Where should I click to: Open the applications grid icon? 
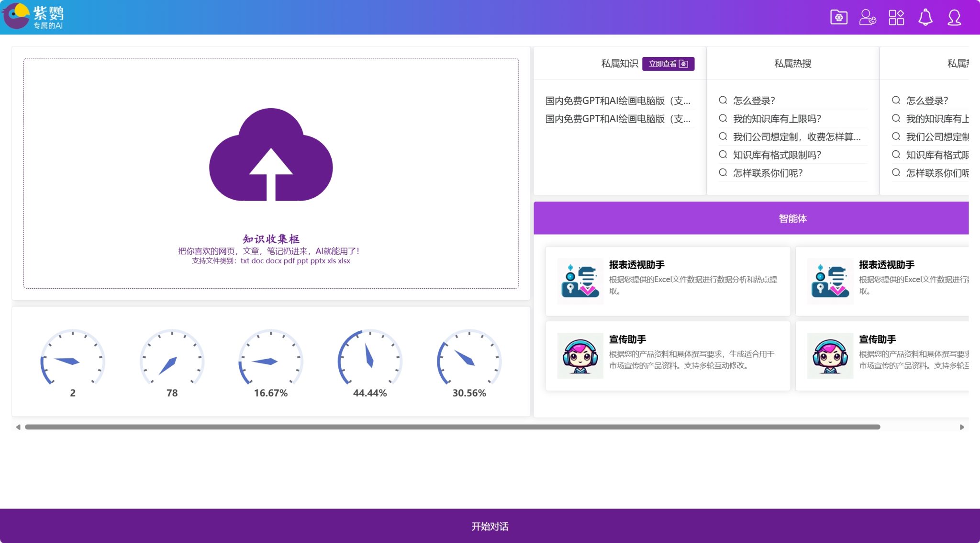(897, 17)
